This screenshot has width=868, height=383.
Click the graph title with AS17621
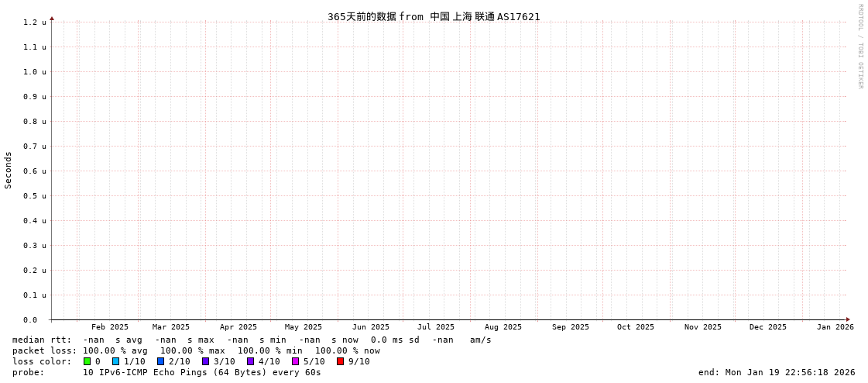click(x=434, y=16)
